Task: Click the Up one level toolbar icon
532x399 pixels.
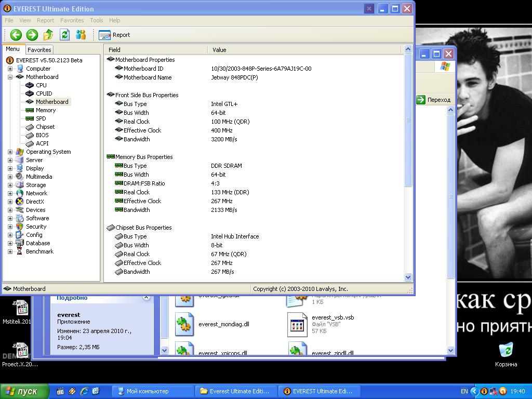Action: point(48,35)
